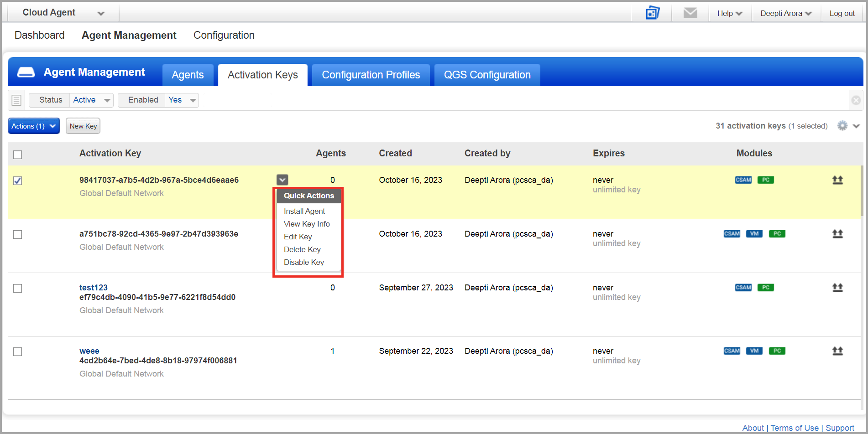Click the Created by column header
The height and width of the screenshot is (434, 868).
(487, 153)
